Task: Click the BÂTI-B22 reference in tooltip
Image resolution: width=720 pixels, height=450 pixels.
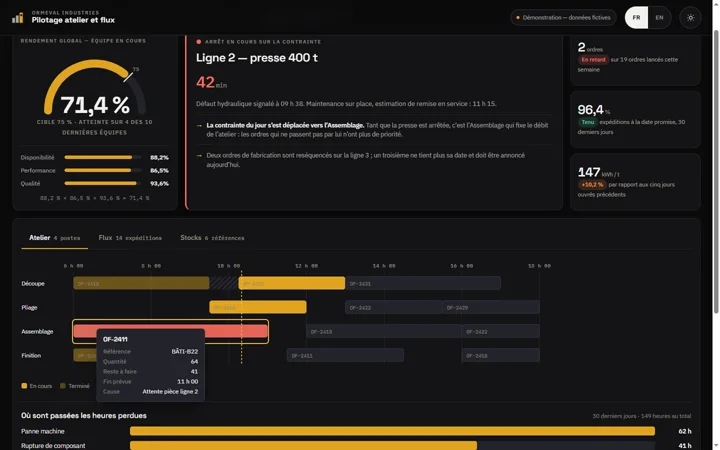Action: pyautogui.click(x=185, y=351)
